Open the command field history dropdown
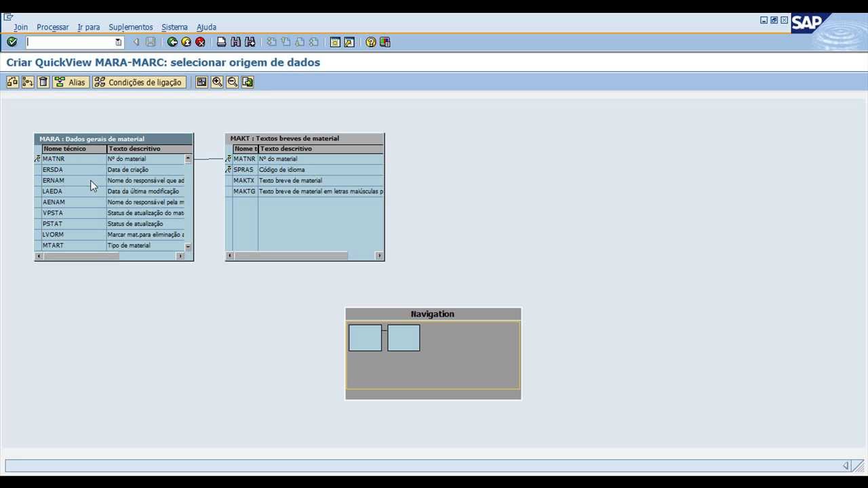The image size is (868, 488). click(119, 42)
